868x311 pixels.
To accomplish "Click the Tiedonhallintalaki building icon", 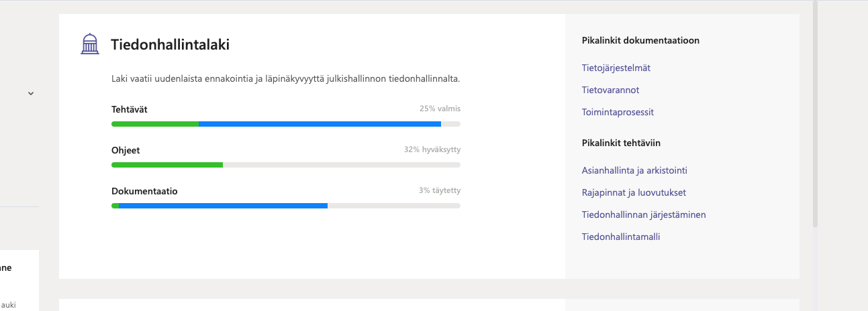I will tap(89, 44).
